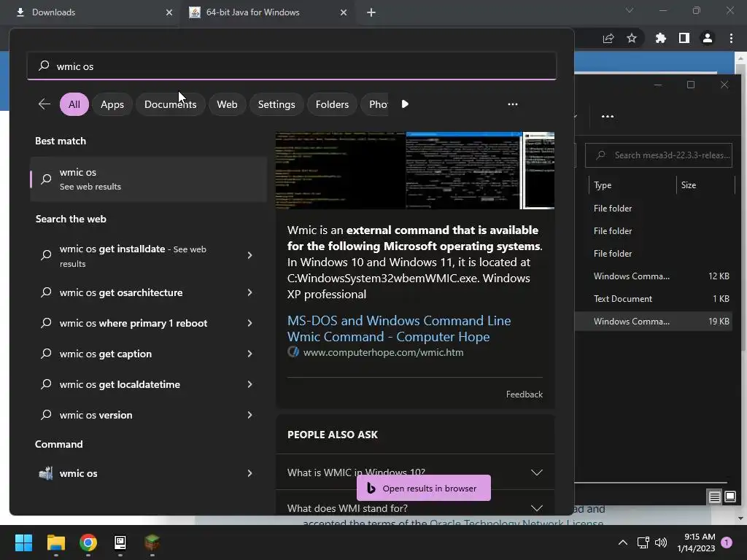Switch Explorer to details view icon
The image size is (747, 560).
[x=715, y=497]
